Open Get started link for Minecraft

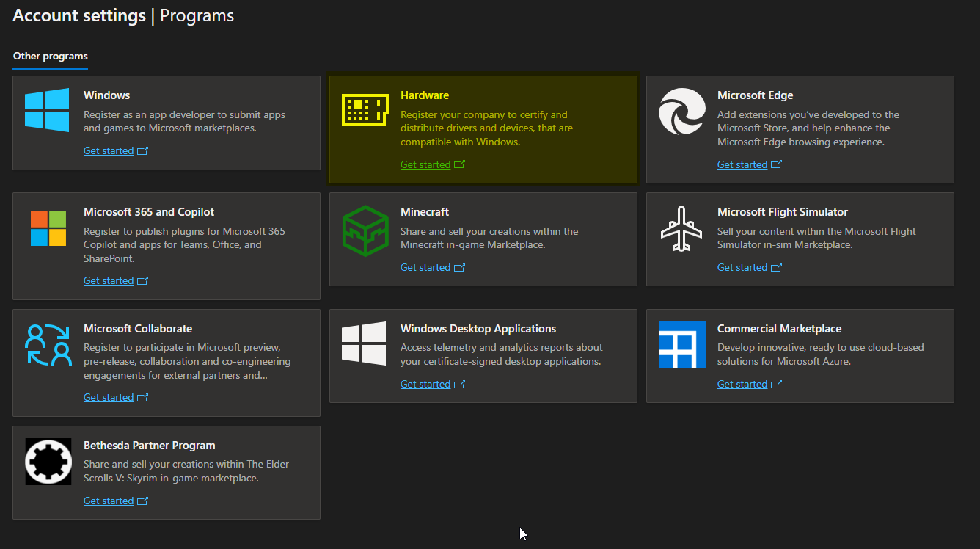point(425,268)
